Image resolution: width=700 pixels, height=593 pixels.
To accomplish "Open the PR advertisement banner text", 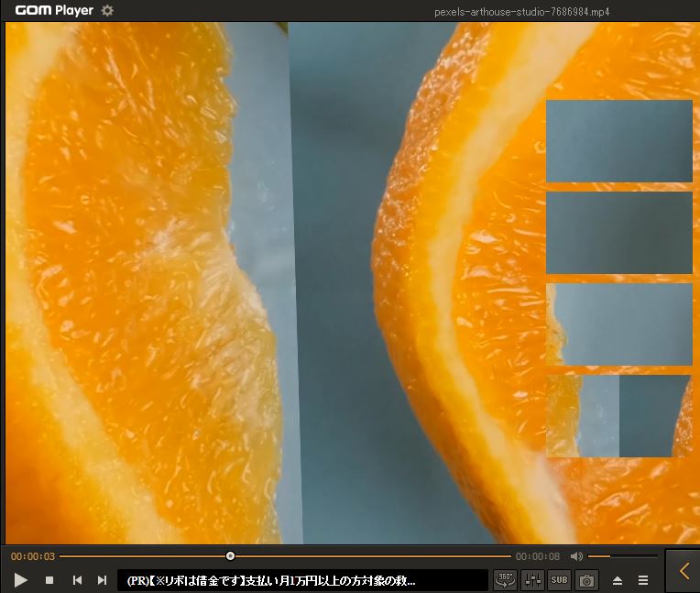I will pos(271,580).
